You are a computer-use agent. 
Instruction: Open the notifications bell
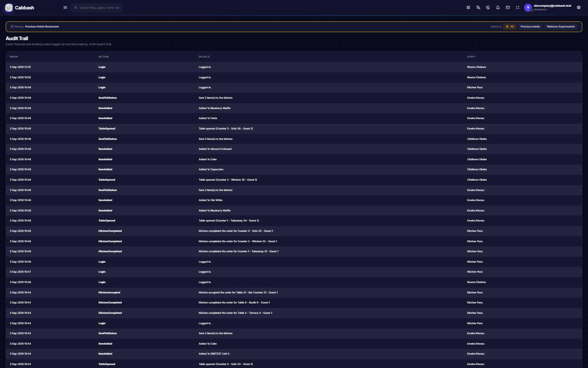pos(498,8)
